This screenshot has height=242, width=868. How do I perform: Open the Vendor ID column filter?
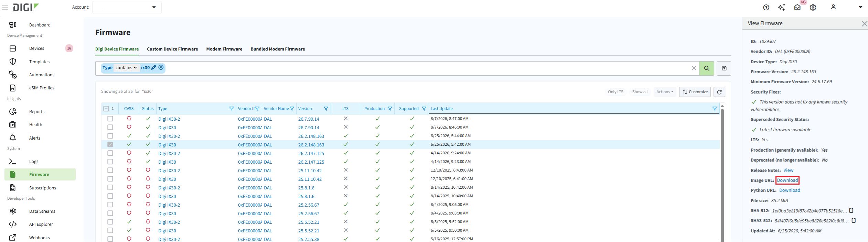pos(257,109)
